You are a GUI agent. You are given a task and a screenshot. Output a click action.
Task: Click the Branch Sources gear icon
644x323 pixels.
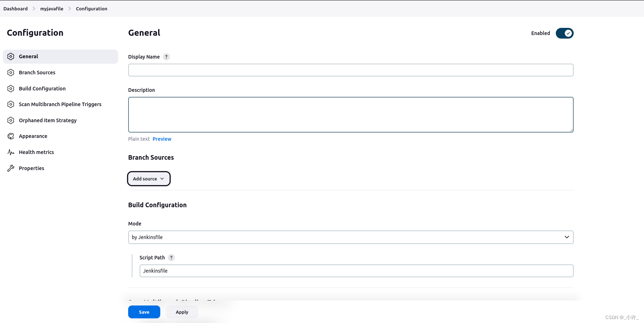[x=11, y=73]
